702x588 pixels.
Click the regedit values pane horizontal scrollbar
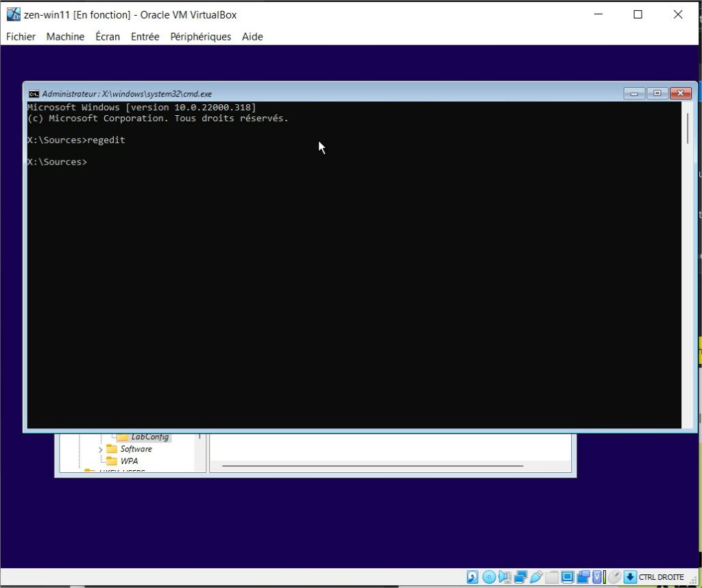click(x=372, y=466)
